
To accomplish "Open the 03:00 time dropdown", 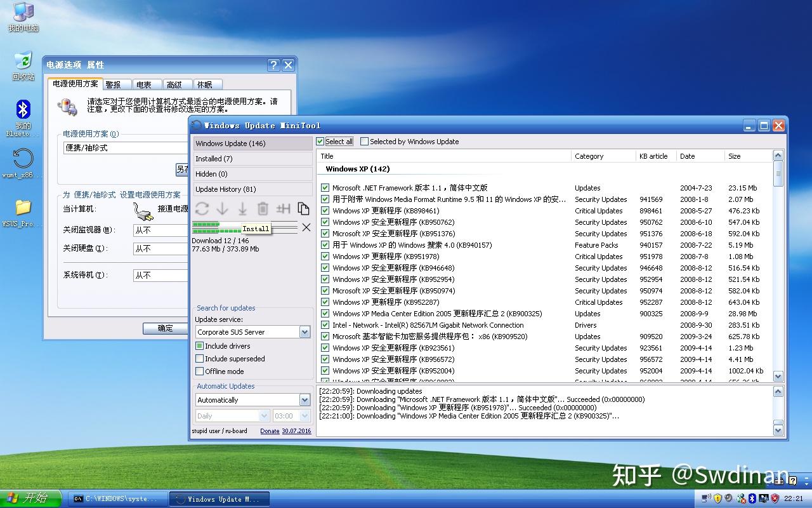I will click(x=304, y=416).
